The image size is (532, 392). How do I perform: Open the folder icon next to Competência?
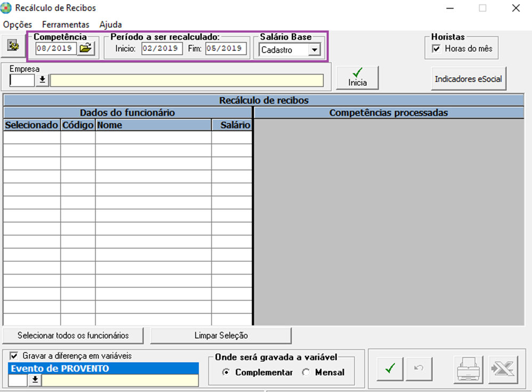86,48
